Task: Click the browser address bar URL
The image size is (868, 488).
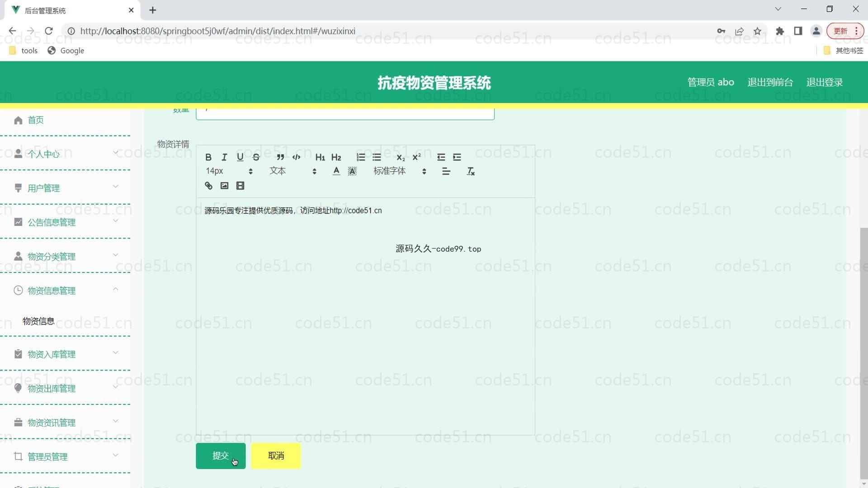Action: 218,31
